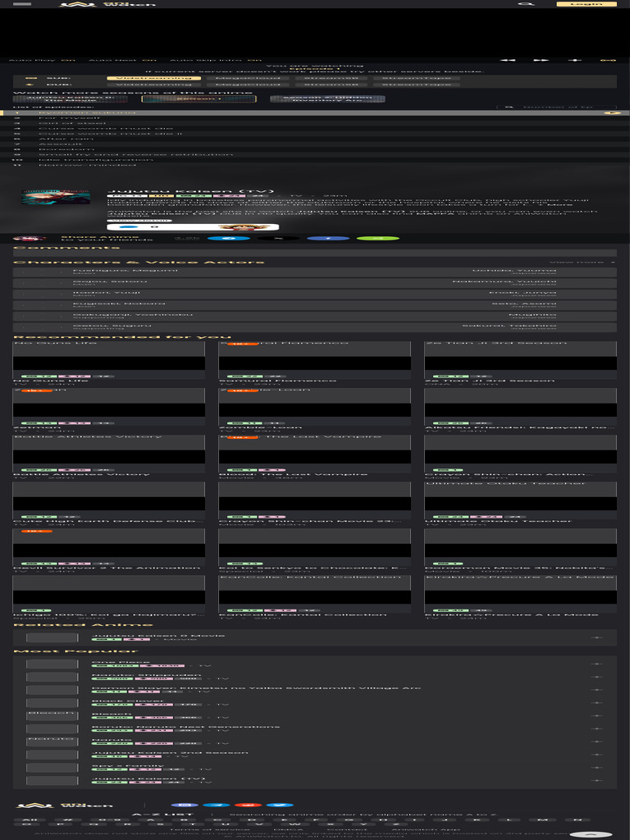Screen dimensions: 630x840
Task: Open the Discord footer icon
Action: coord(185,806)
